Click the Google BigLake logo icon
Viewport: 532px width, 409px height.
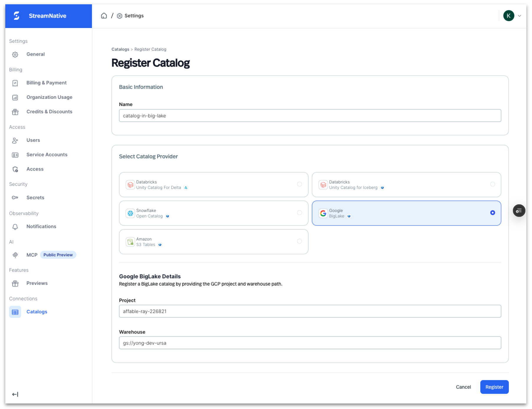click(323, 213)
